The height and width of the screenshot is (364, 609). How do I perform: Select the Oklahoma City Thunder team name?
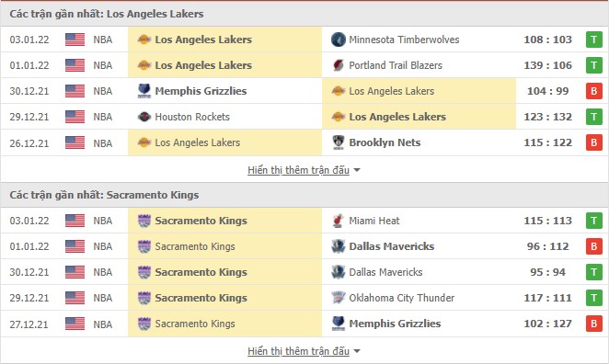(402, 298)
